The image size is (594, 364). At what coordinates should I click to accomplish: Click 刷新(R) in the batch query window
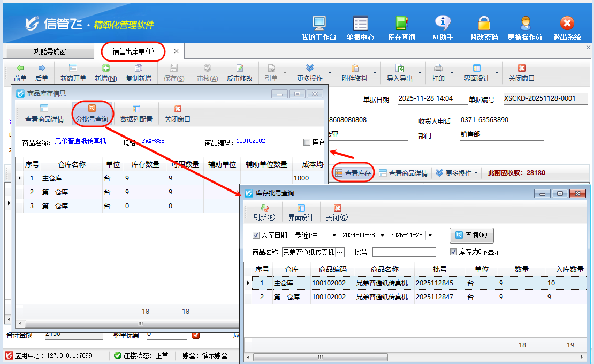click(x=264, y=213)
